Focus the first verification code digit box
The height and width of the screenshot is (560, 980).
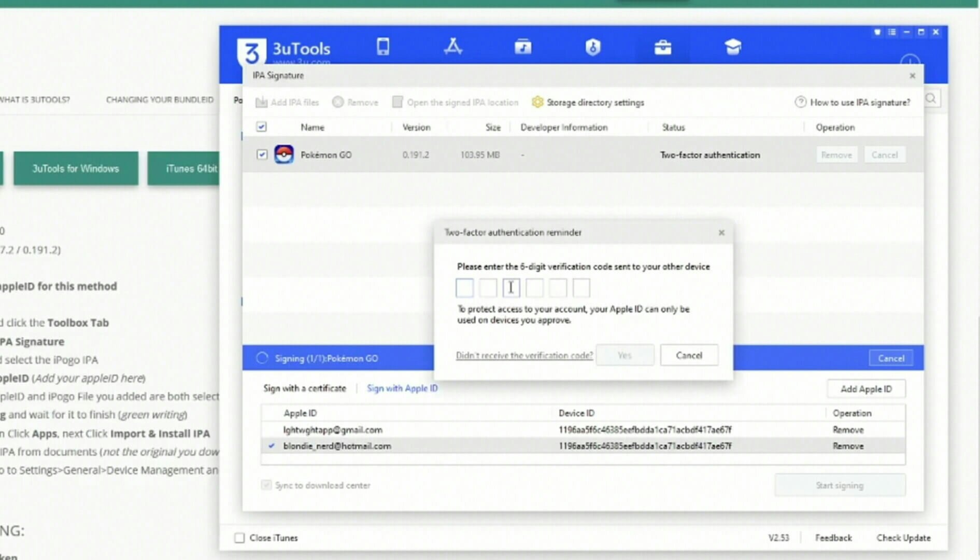point(464,288)
